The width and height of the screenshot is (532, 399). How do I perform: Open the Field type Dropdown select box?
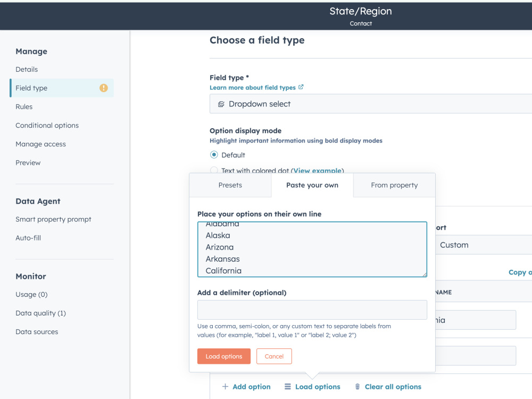(370, 104)
